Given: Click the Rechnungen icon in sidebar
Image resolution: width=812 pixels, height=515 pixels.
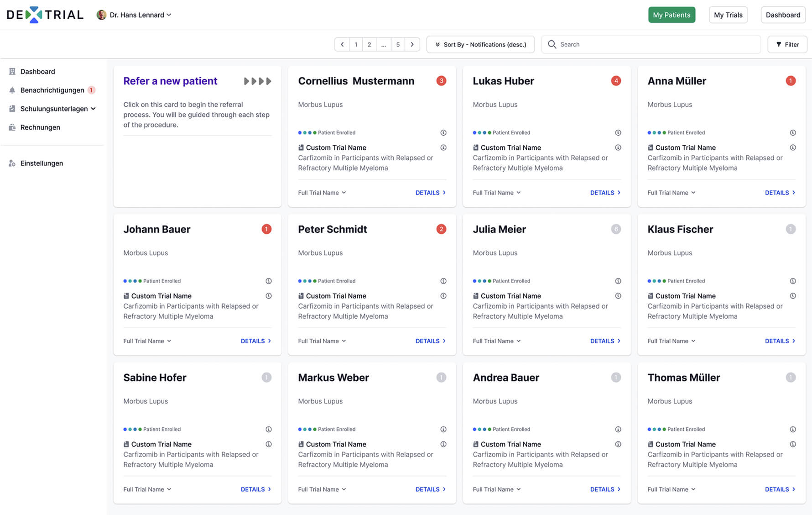Looking at the screenshot, I should click(12, 127).
